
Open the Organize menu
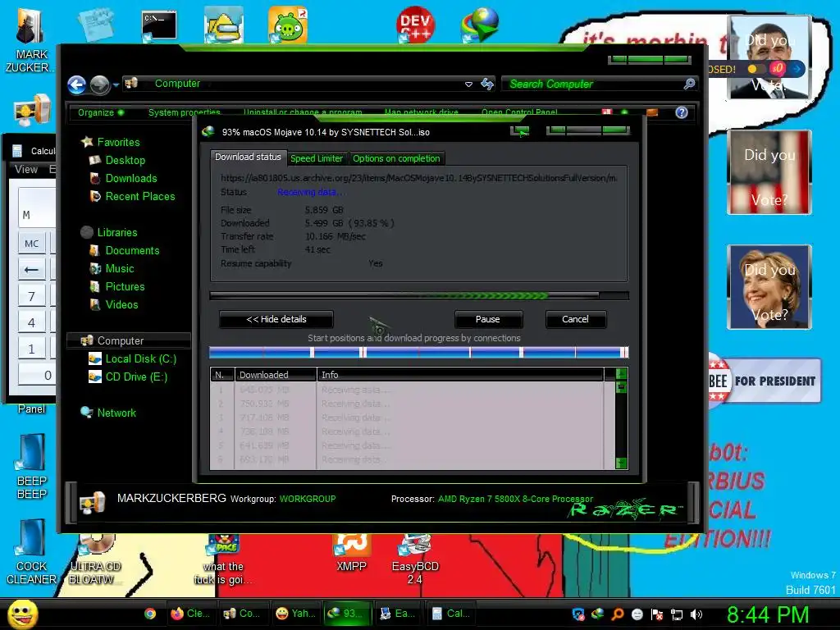click(x=100, y=112)
